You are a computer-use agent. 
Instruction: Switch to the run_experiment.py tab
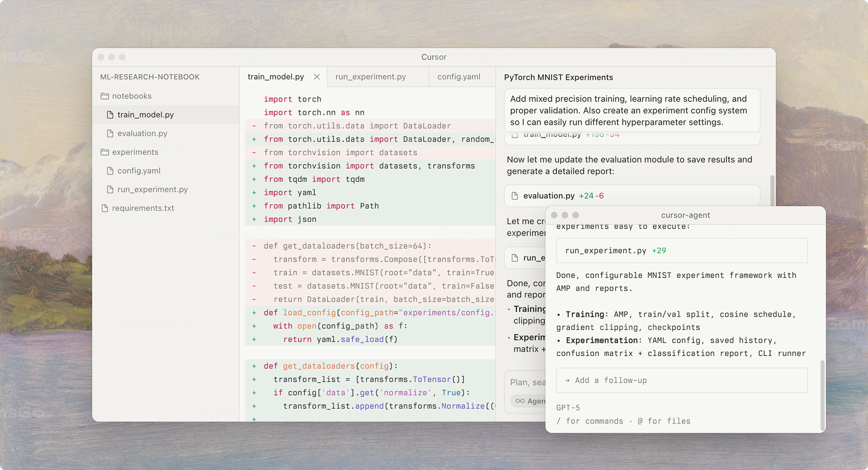coord(370,77)
